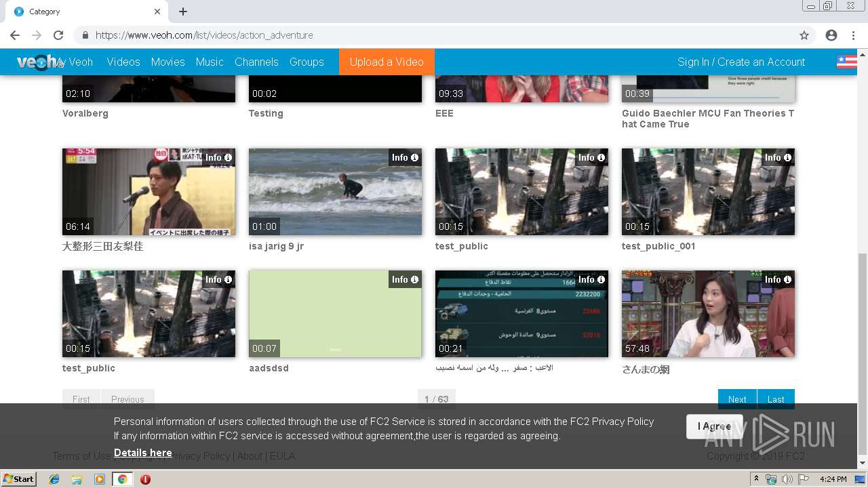Image resolution: width=868 pixels, height=488 pixels.
Task: Click the taskbar clock 4:24 PM
Action: 833,479
